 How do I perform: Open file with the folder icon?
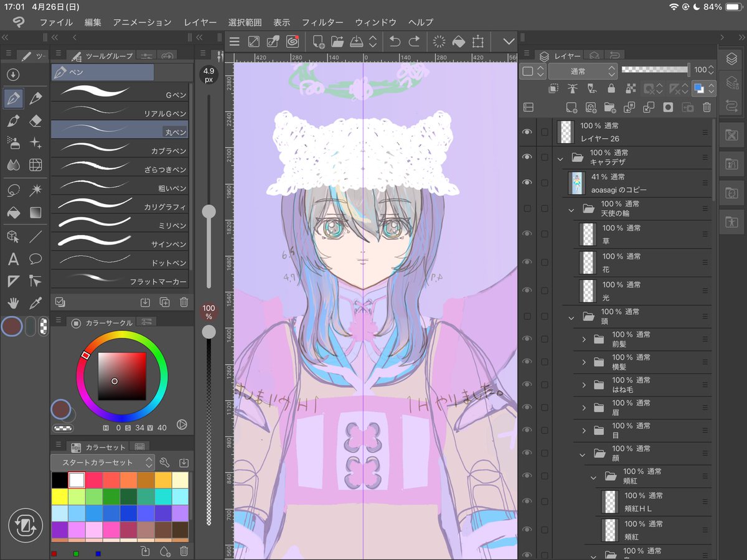tap(337, 42)
